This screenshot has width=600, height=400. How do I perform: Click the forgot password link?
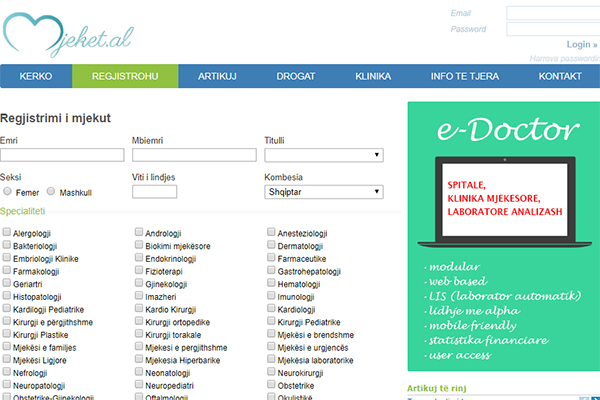click(564, 59)
